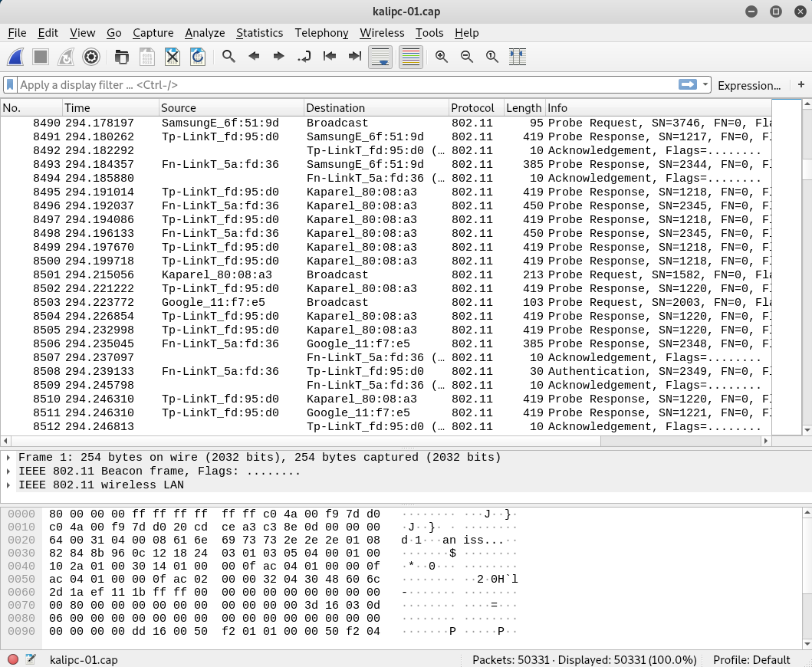Open the Analyze menu

(x=205, y=33)
